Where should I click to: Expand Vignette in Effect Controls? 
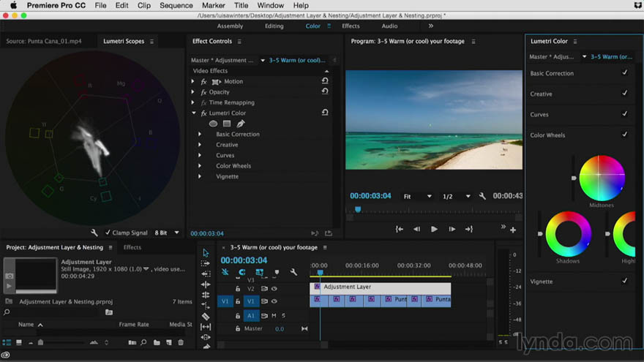200,176
